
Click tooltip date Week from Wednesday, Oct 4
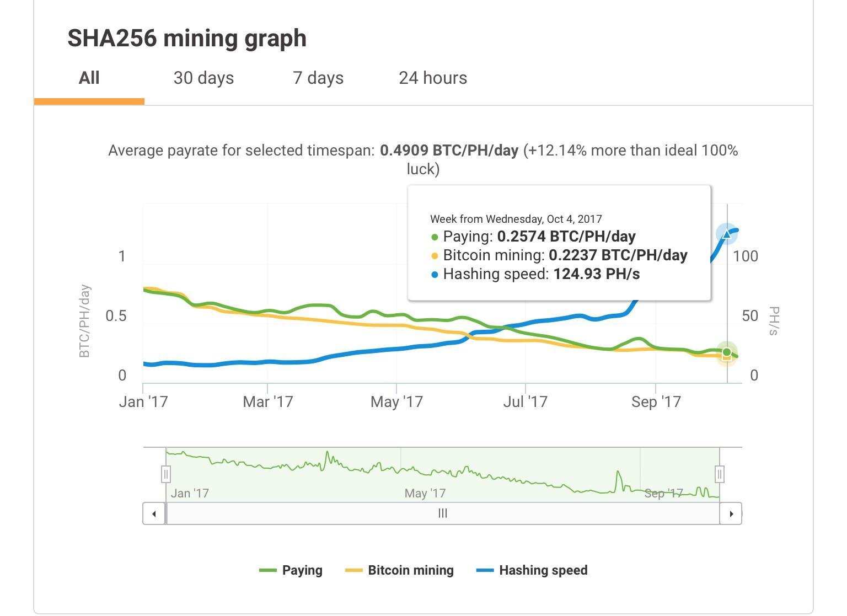tap(516, 219)
